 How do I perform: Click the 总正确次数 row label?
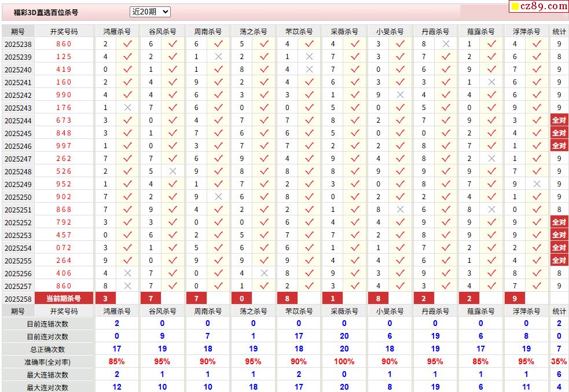pos(47,349)
